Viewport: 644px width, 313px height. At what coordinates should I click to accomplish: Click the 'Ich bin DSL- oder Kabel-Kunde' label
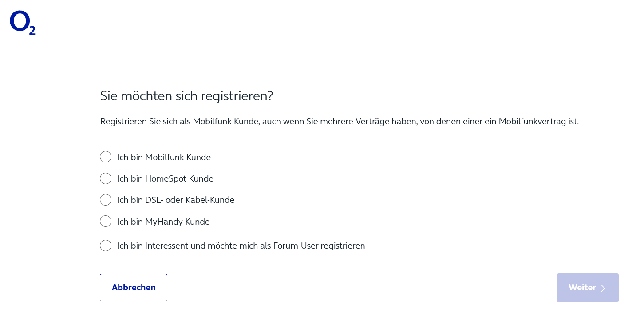point(176,200)
